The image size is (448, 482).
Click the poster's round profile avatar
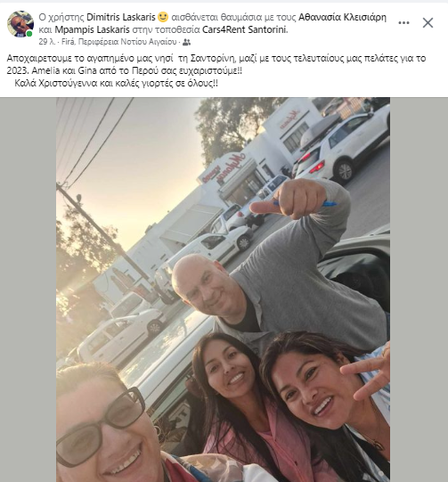[x=20, y=24]
